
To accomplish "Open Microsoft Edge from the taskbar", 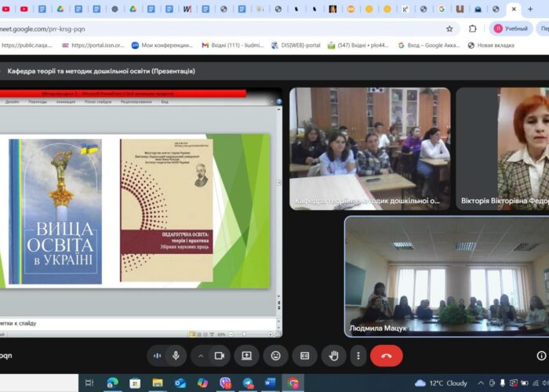I will pos(112,383).
